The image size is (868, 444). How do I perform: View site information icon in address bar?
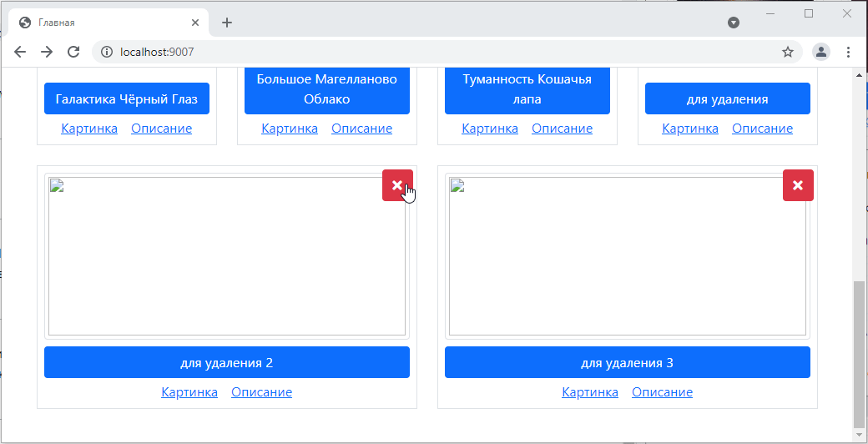(107, 52)
